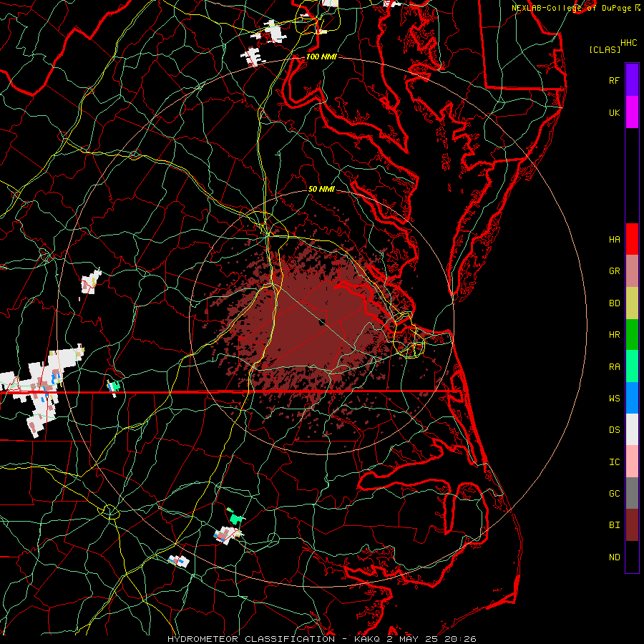This screenshot has height=644, width=644.
Task: Click the HA legend label
Action: [x=614, y=240]
